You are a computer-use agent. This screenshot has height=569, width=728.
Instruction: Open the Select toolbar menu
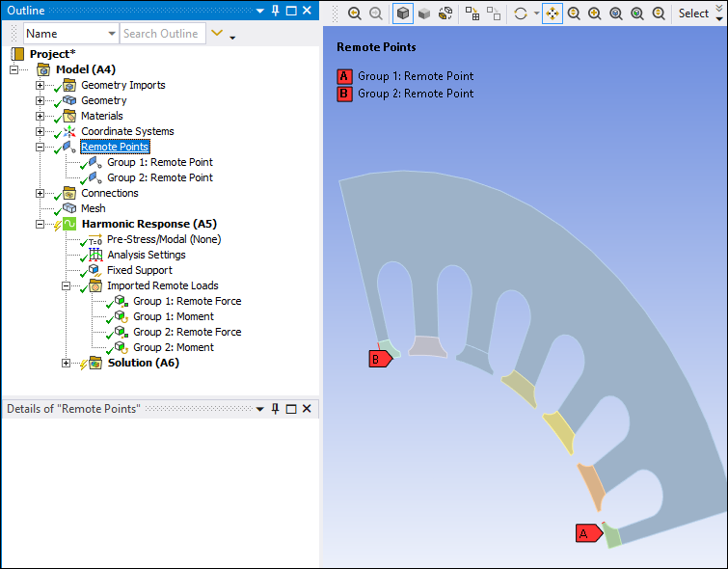[693, 14]
